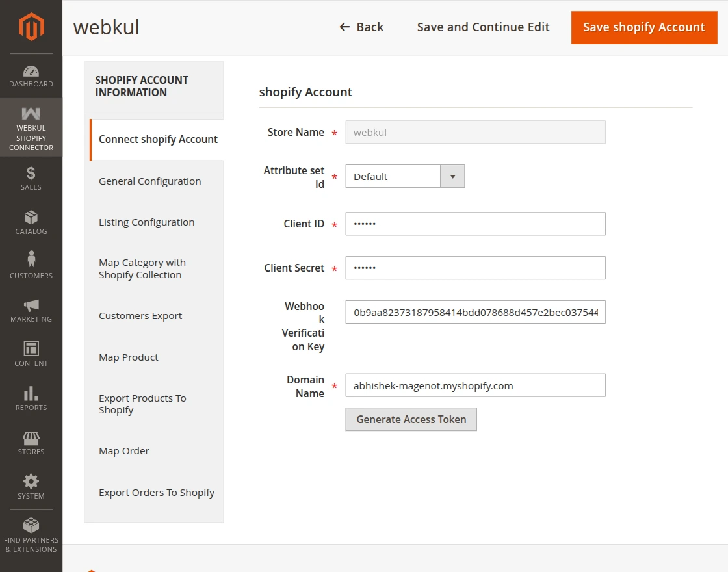Switch to General Configuration tab

pyautogui.click(x=150, y=181)
